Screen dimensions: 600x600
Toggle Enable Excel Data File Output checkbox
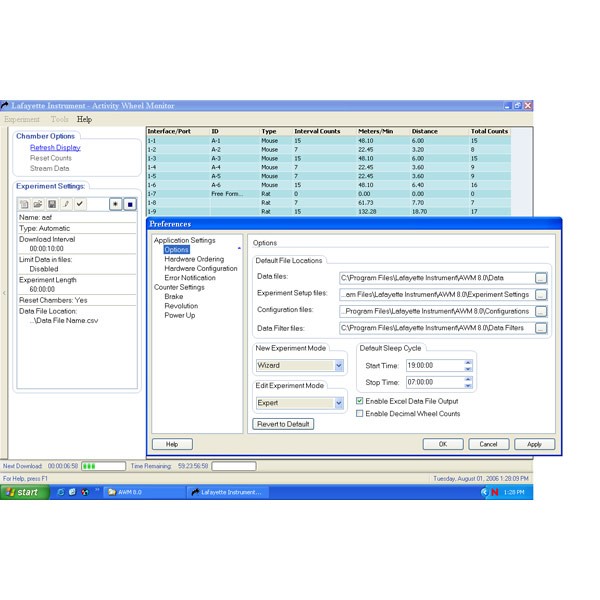[360, 401]
